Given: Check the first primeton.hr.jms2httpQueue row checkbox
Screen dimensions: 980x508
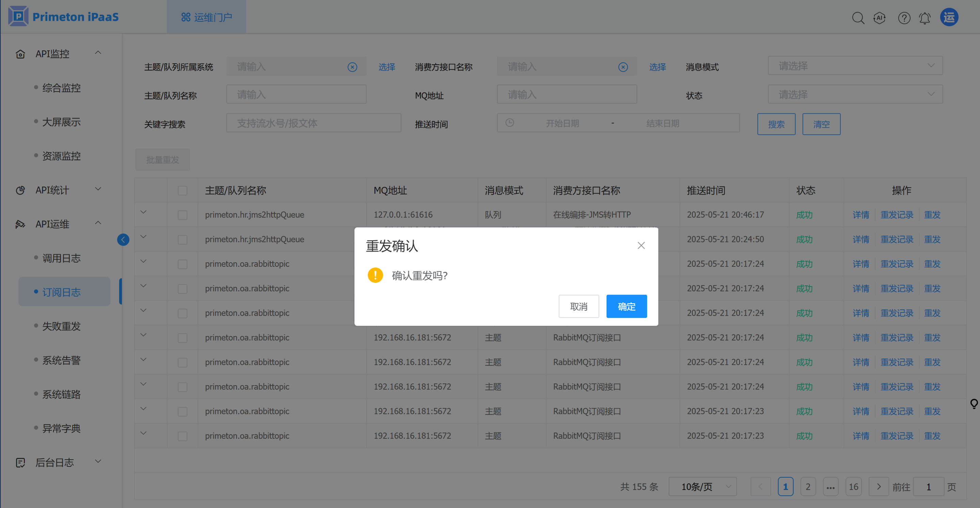Looking at the screenshot, I should point(182,215).
